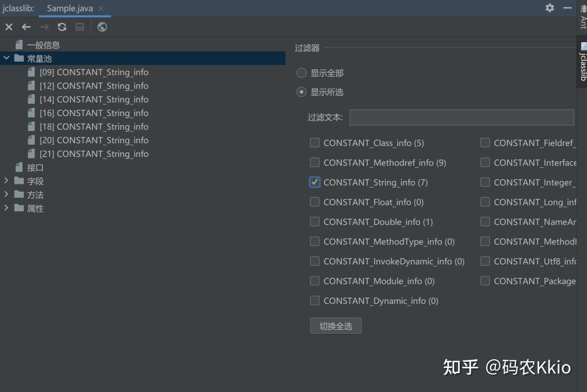Select the 显示全部 radio button

pyautogui.click(x=302, y=73)
